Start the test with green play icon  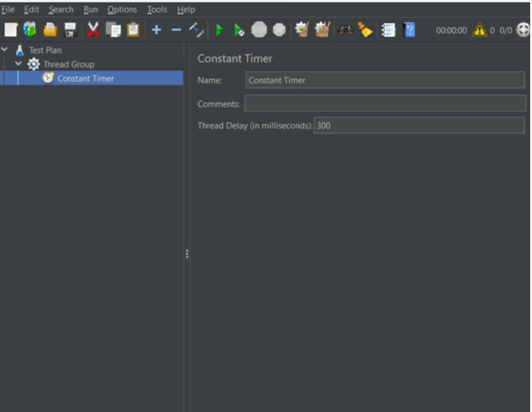coord(219,30)
